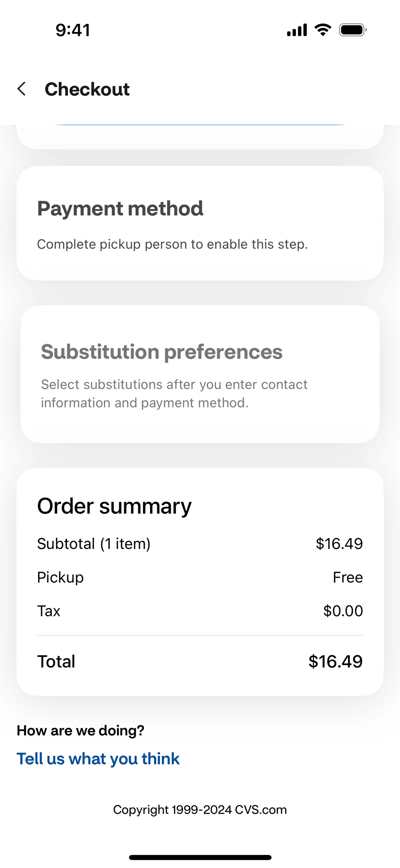Tap the bold $16.49 total amount
Screen dimensions: 400x868
(335, 662)
